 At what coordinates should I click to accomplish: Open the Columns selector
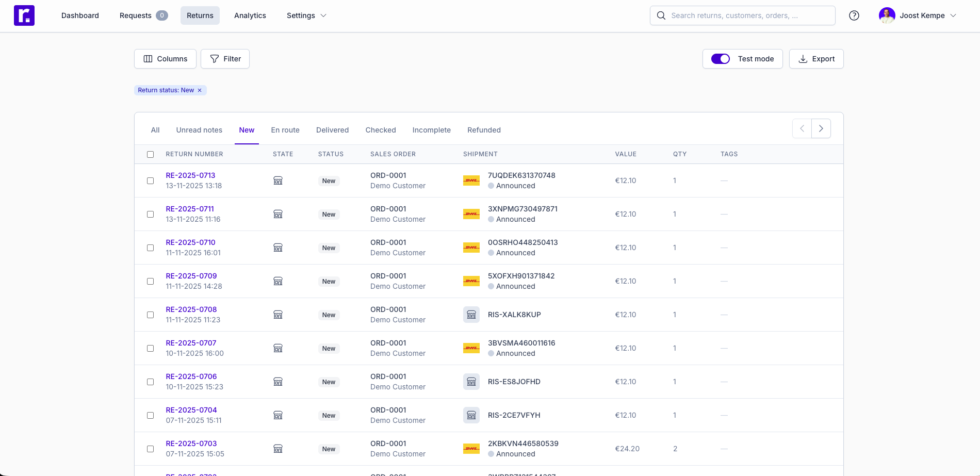(165, 59)
